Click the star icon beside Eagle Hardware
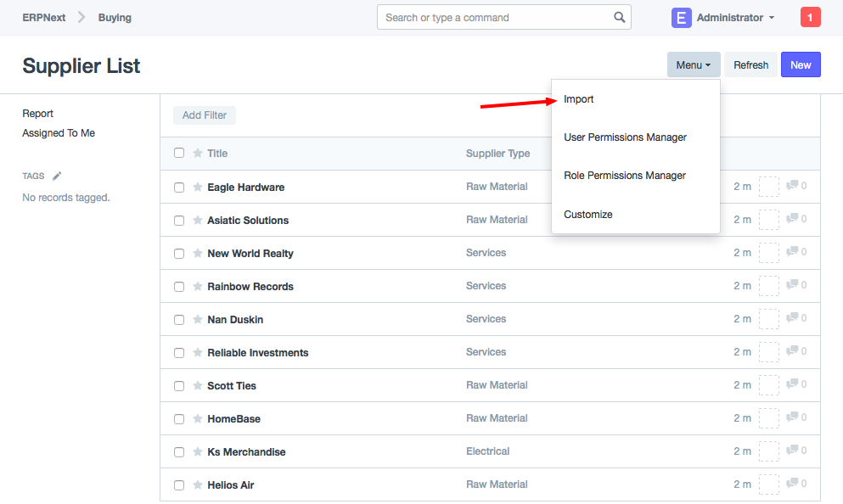Image resolution: width=843 pixels, height=504 pixels. (198, 188)
